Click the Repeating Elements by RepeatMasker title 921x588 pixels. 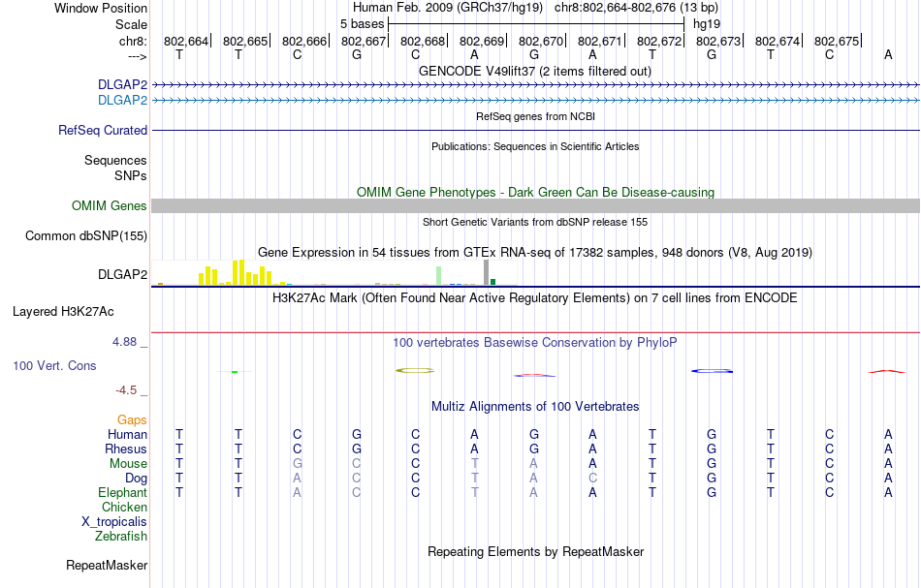[x=535, y=551]
